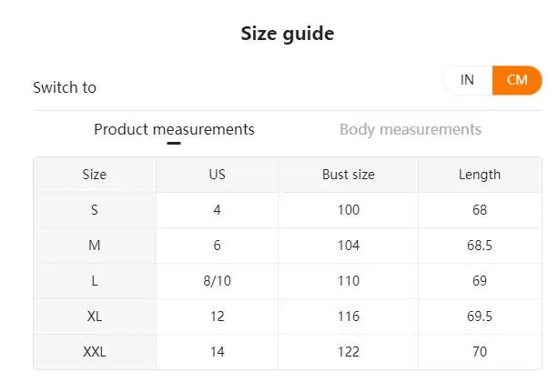This screenshot has width=558, height=392.
Task: Click the 8/10 US size cell
Action: [217, 281]
